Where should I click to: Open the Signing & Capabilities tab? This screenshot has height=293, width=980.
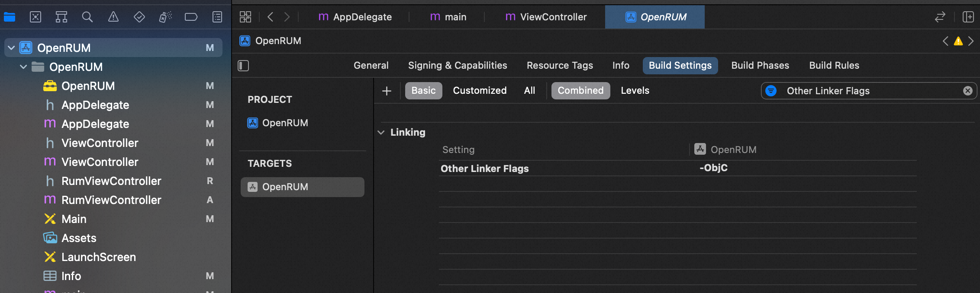pyautogui.click(x=458, y=66)
